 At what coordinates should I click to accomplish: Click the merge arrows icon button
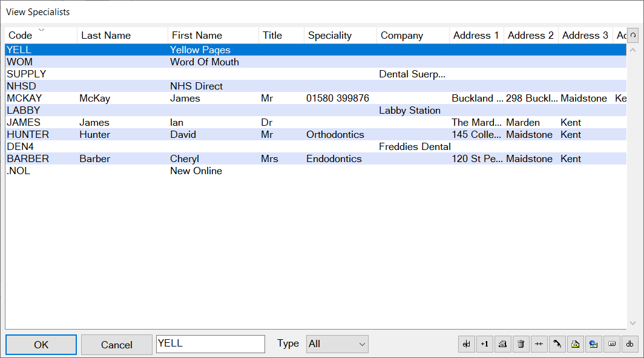point(539,344)
